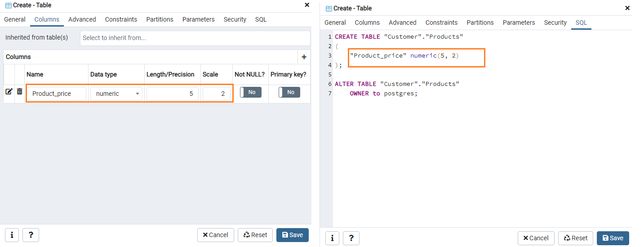The image size is (644, 247).
Task: Delete the Product_price row via trash icon
Action: 20,91
